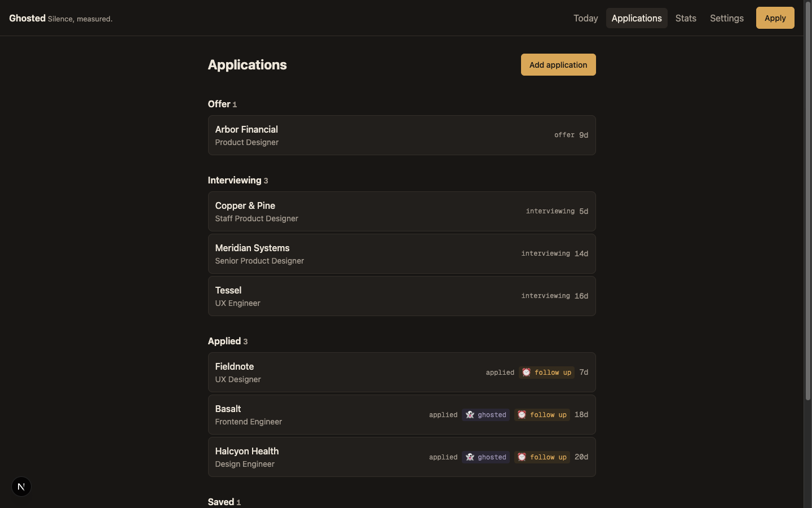The width and height of the screenshot is (812, 508).
Task: Open the Tessel application card
Action: [401, 296]
